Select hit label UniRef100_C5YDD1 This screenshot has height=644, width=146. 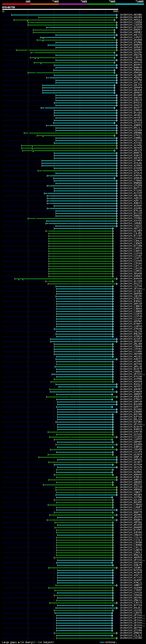(x=131, y=218)
